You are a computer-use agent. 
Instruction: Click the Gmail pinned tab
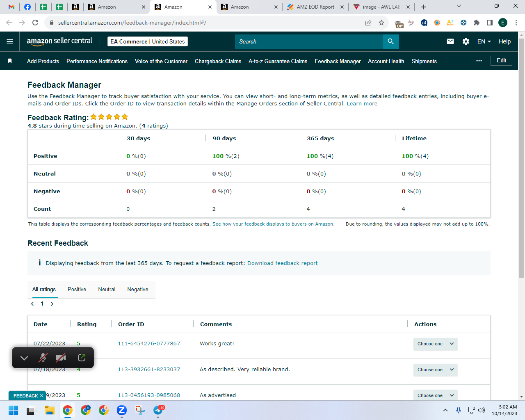11,7
